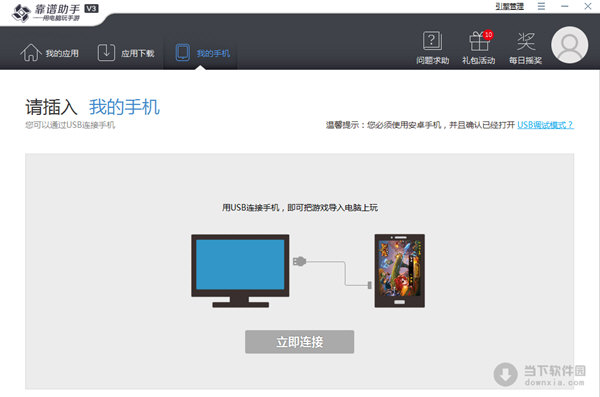Open 引擎管理 engine management link
The image size is (600, 397).
pyautogui.click(x=509, y=6)
